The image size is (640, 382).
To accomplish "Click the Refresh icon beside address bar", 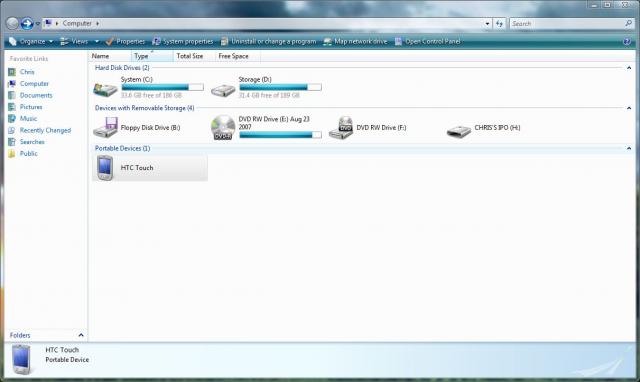I will (500, 24).
